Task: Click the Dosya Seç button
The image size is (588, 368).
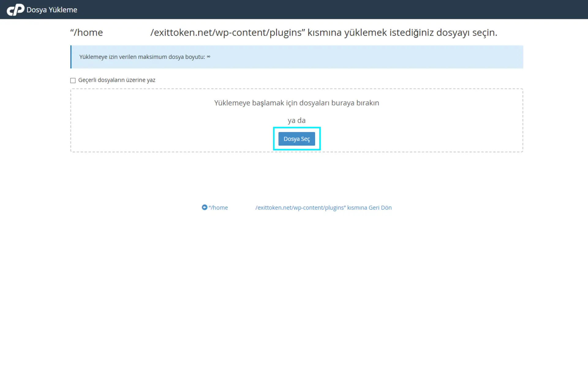Action: pyautogui.click(x=296, y=139)
